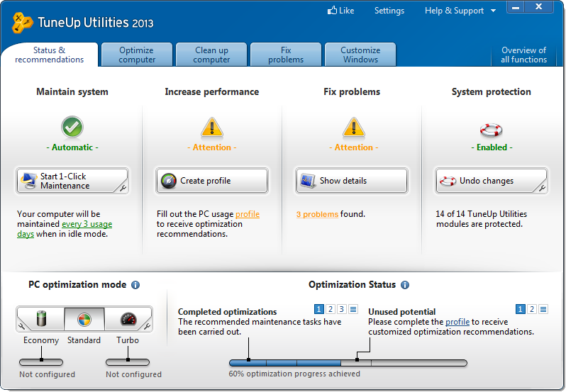
Task: Click the thumbs-up Like icon
Action: point(332,10)
